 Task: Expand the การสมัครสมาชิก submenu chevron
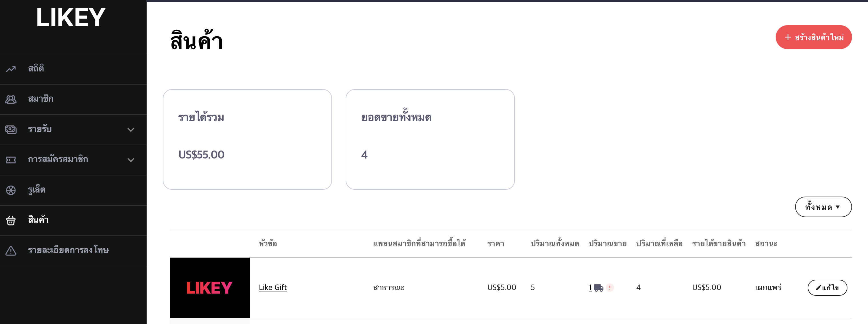click(x=131, y=160)
